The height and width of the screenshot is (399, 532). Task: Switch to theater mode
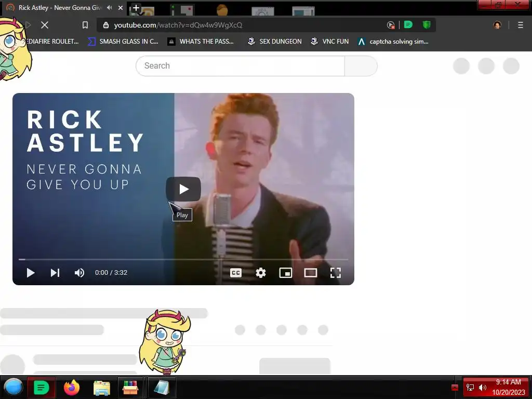pos(311,273)
